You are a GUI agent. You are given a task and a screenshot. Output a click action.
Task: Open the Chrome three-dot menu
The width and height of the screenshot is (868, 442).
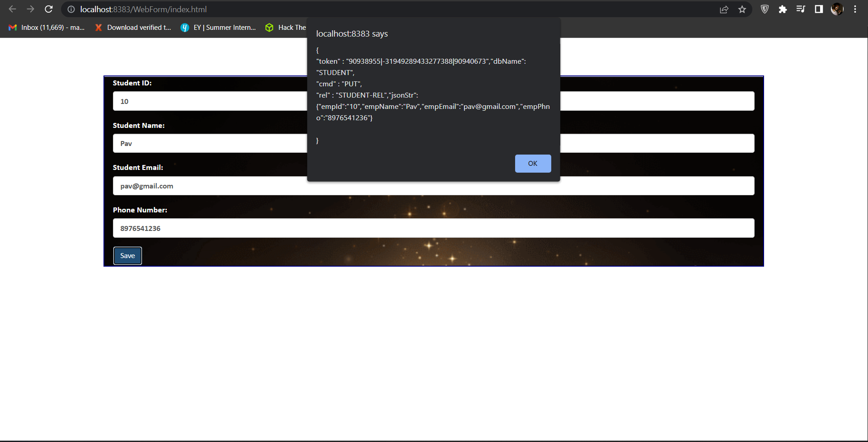tap(855, 9)
